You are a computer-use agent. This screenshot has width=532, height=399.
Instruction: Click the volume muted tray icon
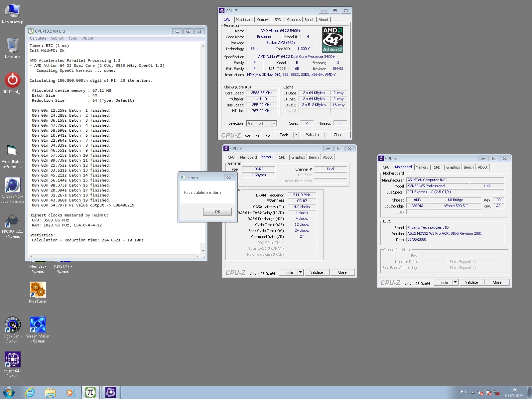click(480, 393)
